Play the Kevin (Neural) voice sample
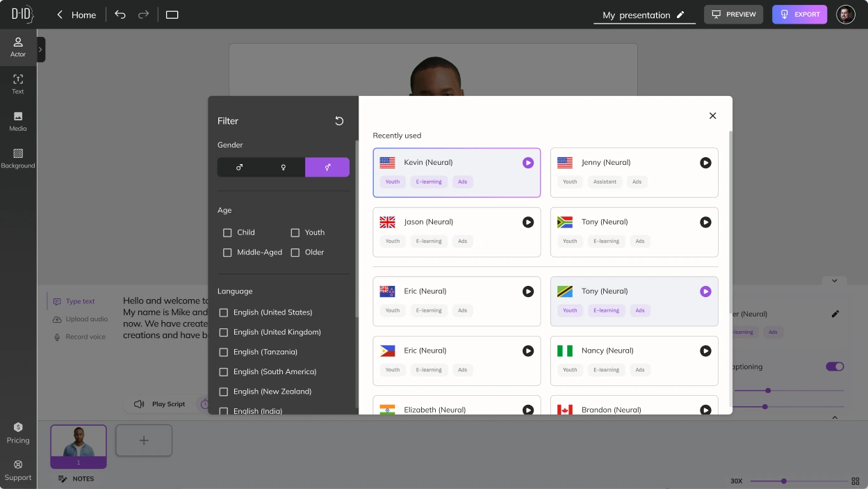Viewport: 868px width, 489px height. pos(528,163)
